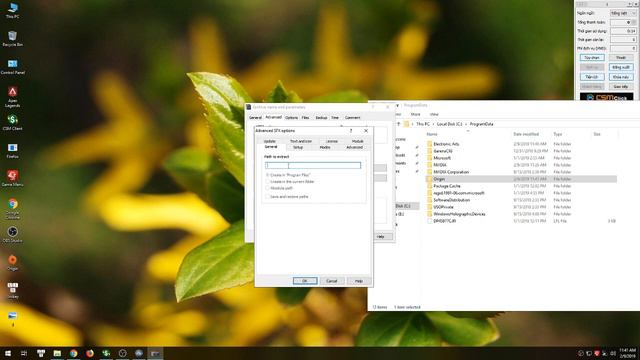Open the Windows Start menu
The height and width of the screenshot is (360, 640).
(x=7, y=353)
